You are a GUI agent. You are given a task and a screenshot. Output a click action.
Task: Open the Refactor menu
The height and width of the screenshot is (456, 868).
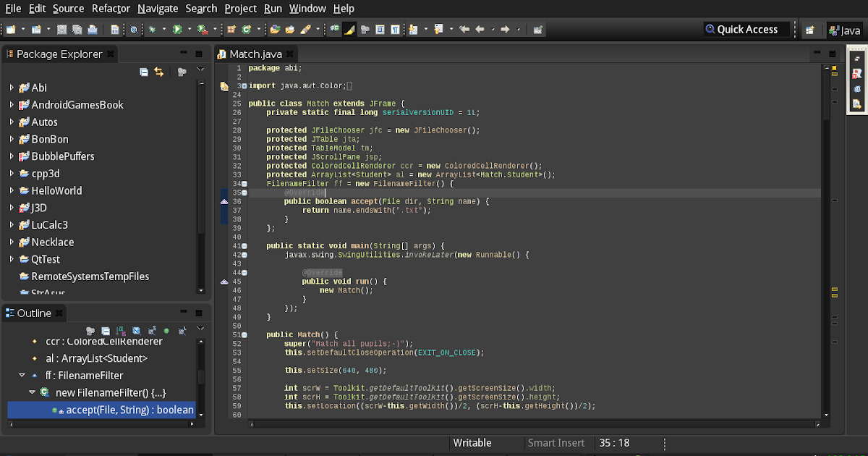click(111, 8)
